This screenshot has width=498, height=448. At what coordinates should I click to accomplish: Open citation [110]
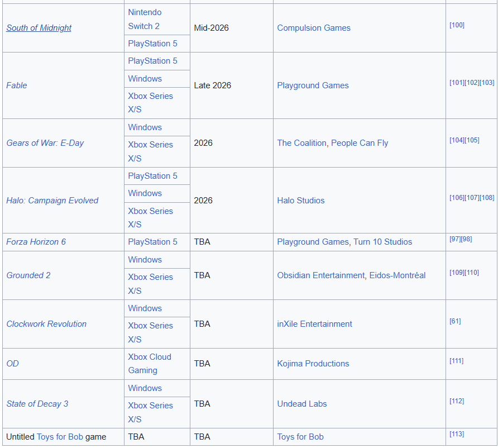coord(472,273)
